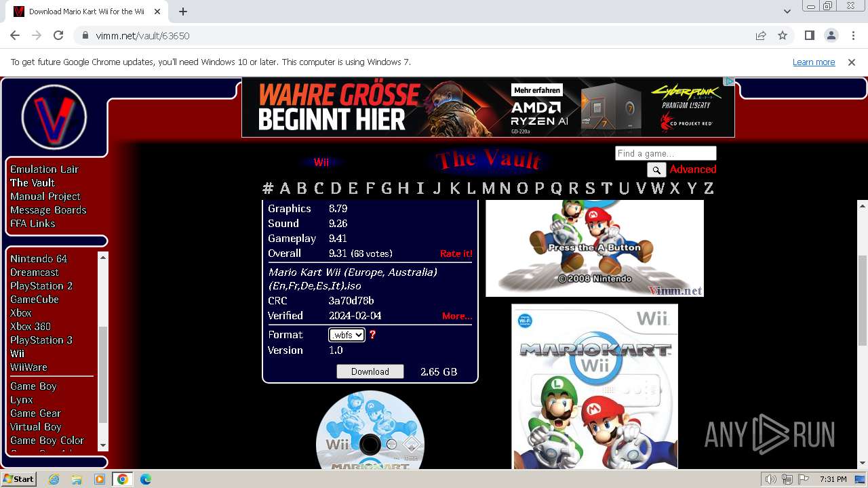Select PlayStation 2 system
The width and height of the screenshot is (868, 488).
41,286
